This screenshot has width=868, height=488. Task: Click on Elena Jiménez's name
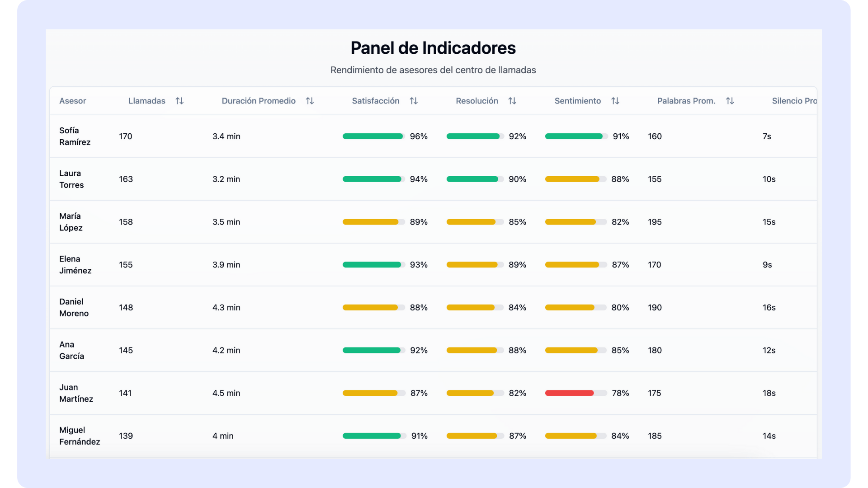pos(75,265)
